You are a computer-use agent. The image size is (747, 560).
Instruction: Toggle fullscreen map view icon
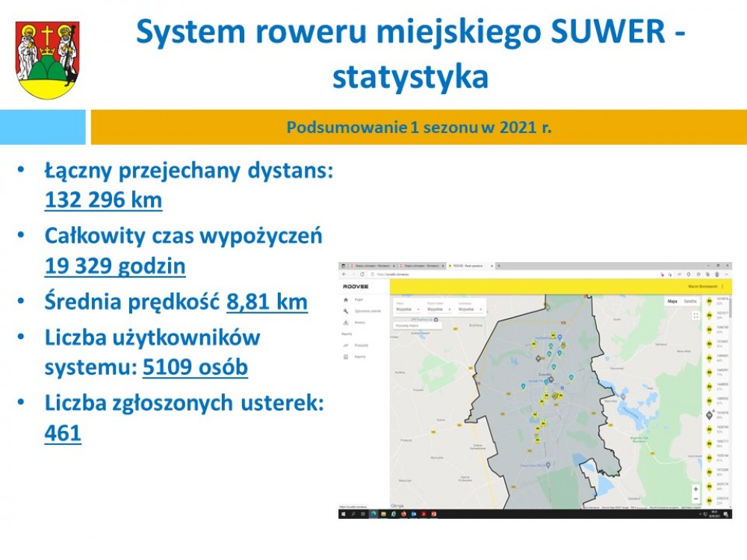695,316
